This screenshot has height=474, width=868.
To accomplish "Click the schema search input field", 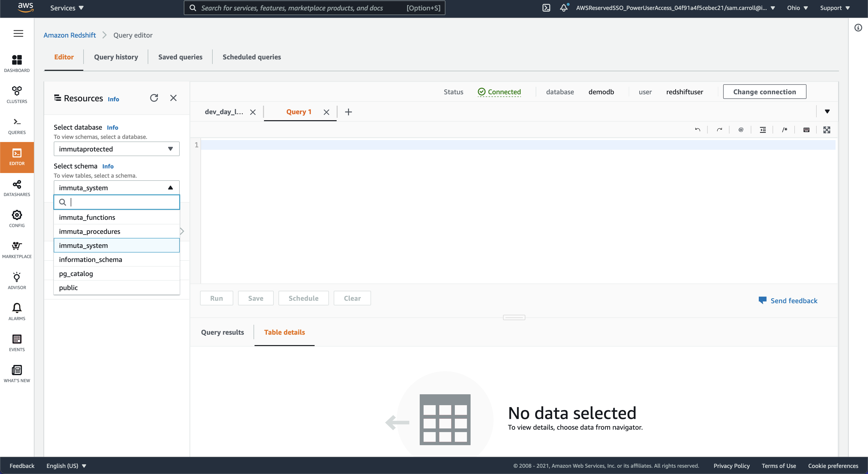I will point(116,202).
